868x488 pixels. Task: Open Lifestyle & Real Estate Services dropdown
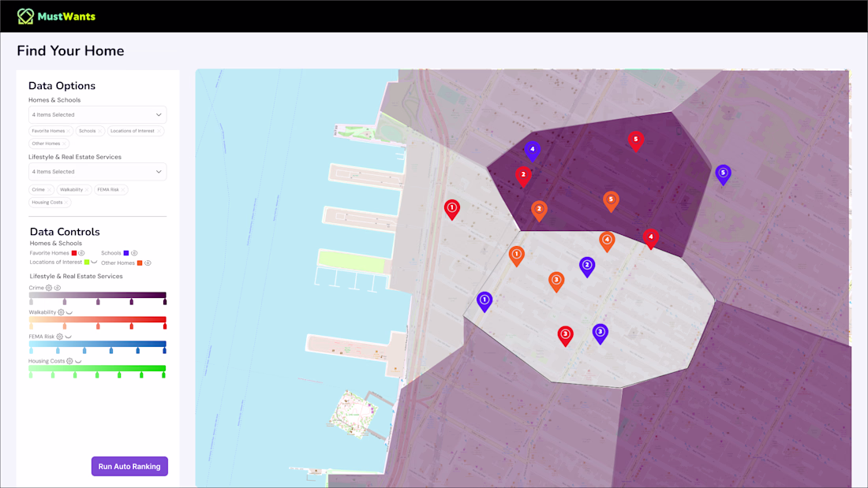click(97, 172)
